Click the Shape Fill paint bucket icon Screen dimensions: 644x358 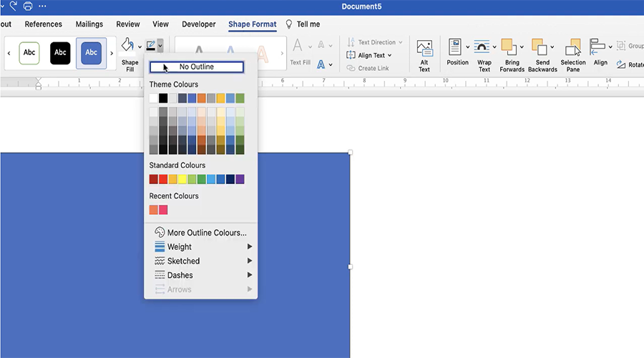pyautogui.click(x=127, y=47)
